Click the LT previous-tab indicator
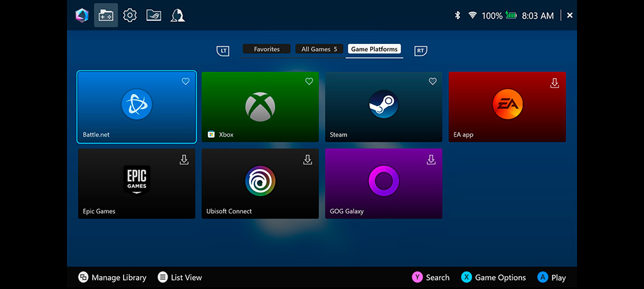 coord(223,51)
